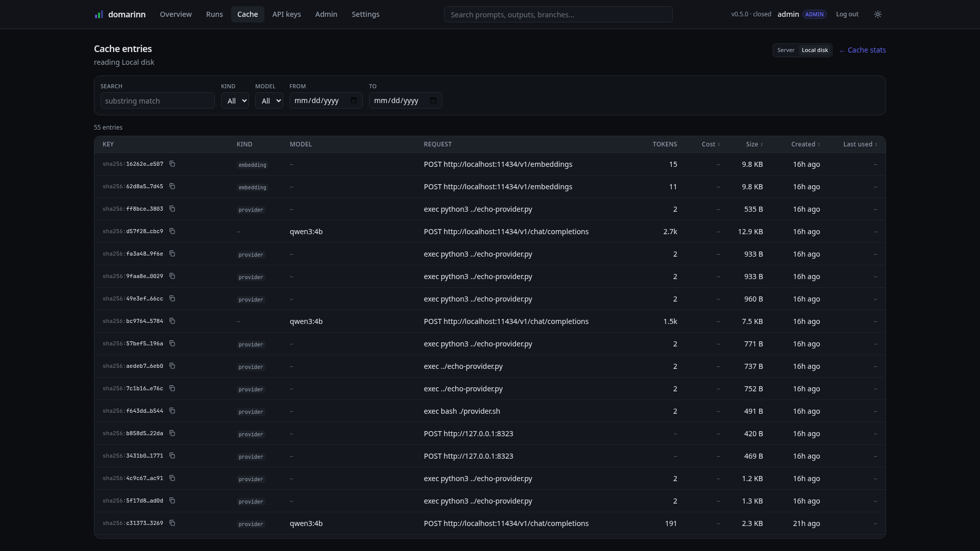Open the Admin tab
This screenshot has width=980, height=551.
[x=326, y=14]
